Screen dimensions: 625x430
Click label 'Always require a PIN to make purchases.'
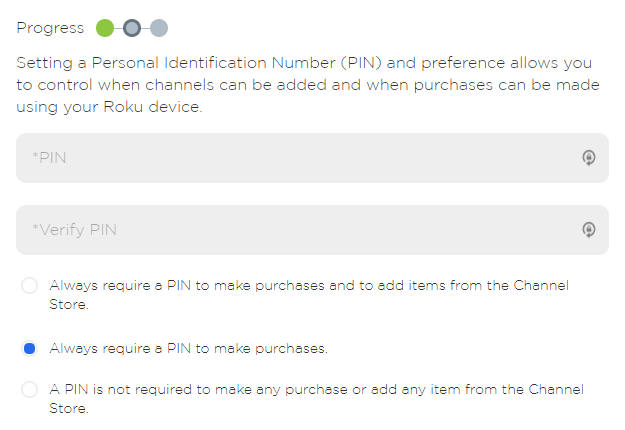(188, 349)
